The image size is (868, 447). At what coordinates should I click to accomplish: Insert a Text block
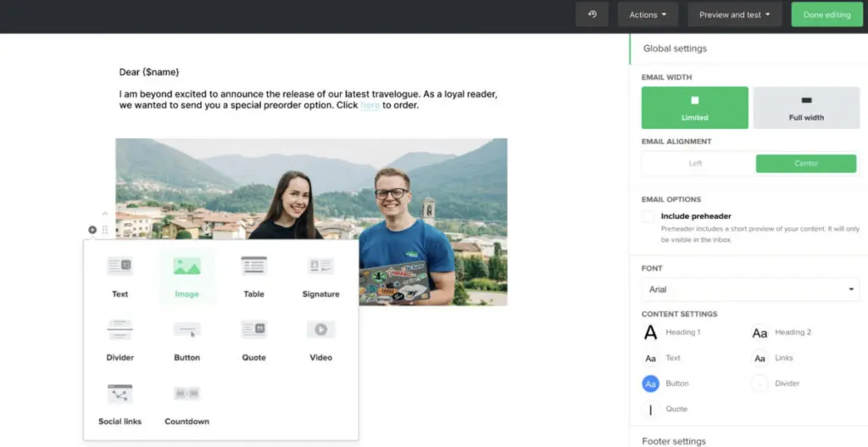[120, 277]
